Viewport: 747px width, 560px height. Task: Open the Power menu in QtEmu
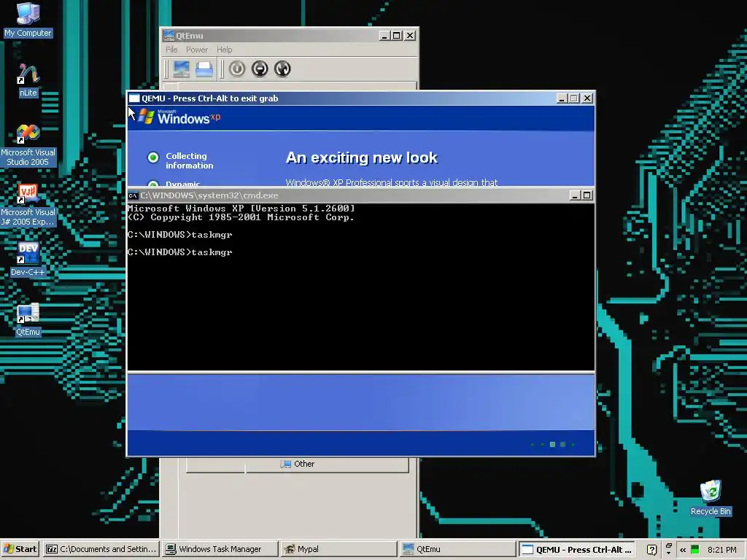click(197, 50)
